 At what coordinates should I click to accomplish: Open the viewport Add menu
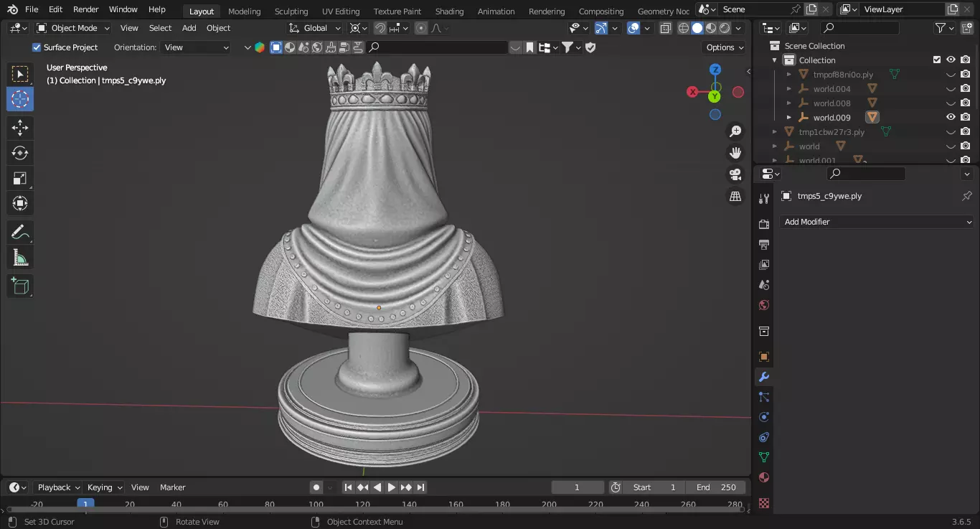pos(189,28)
